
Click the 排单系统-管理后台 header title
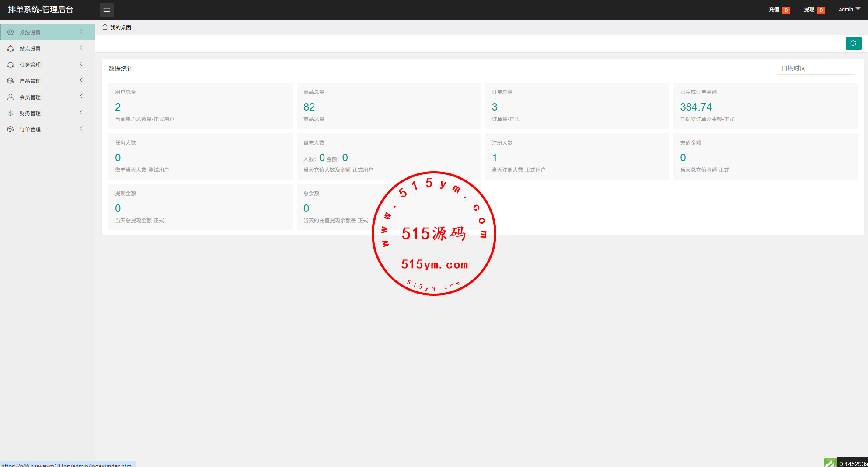point(41,10)
